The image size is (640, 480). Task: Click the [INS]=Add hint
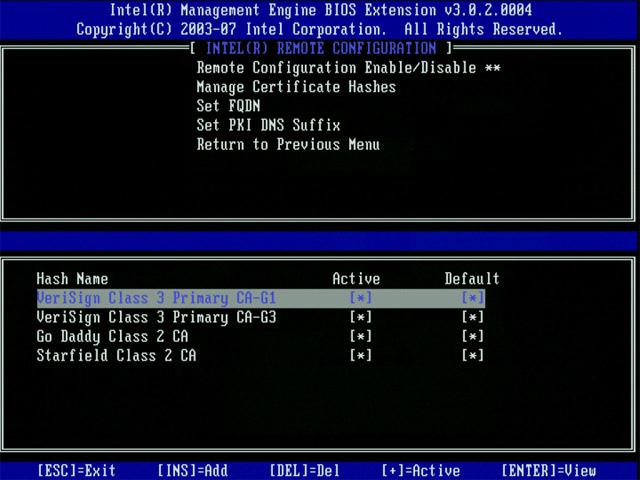click(x=193, y=471)
